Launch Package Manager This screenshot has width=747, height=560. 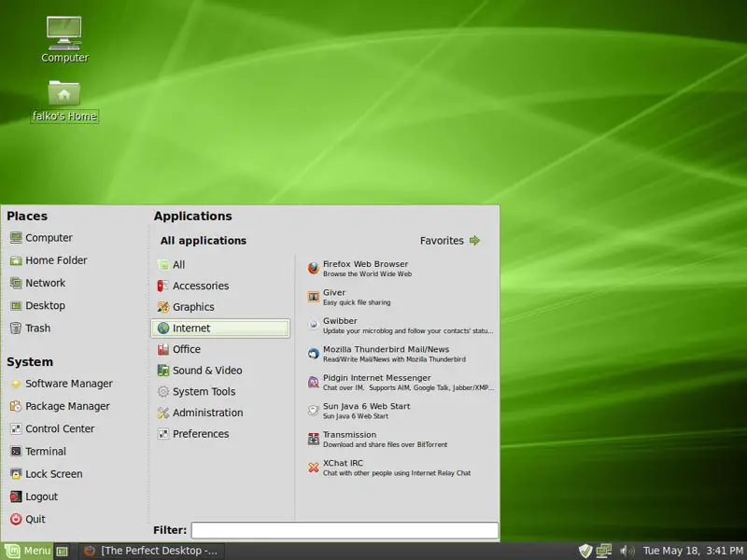click(x=60, y=406)
